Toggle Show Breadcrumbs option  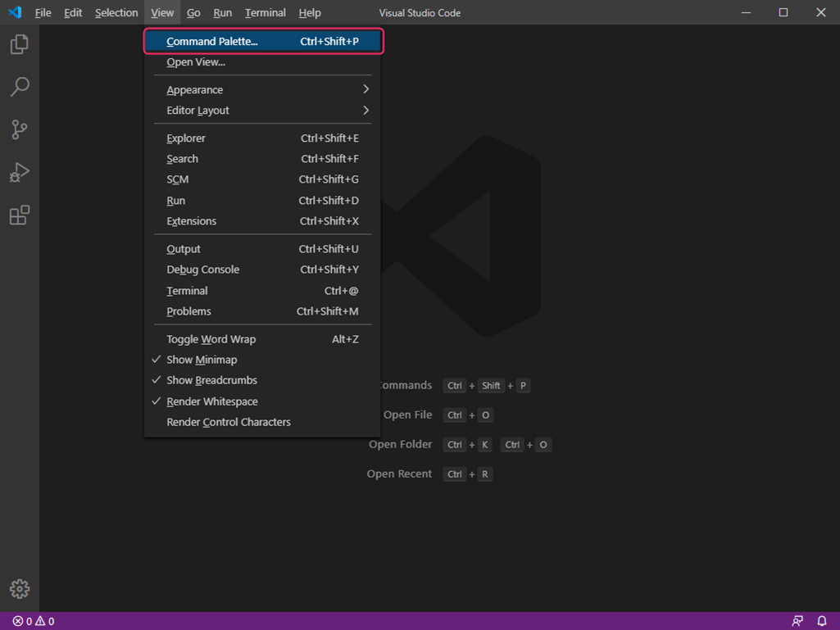click(x=262, y=380)
